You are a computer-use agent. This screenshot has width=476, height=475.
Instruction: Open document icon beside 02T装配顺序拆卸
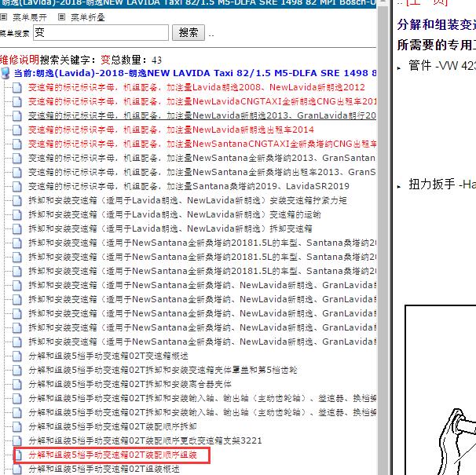click(x=17, y=427)
